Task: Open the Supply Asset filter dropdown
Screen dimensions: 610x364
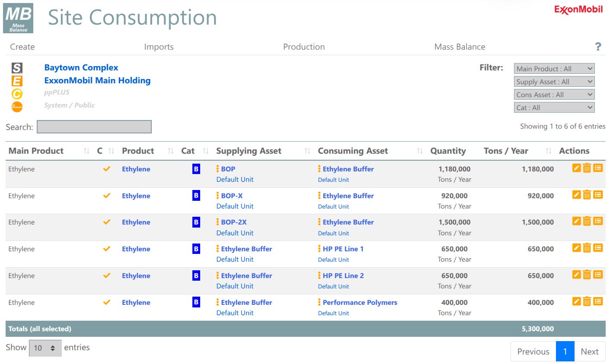Action: 554,82
